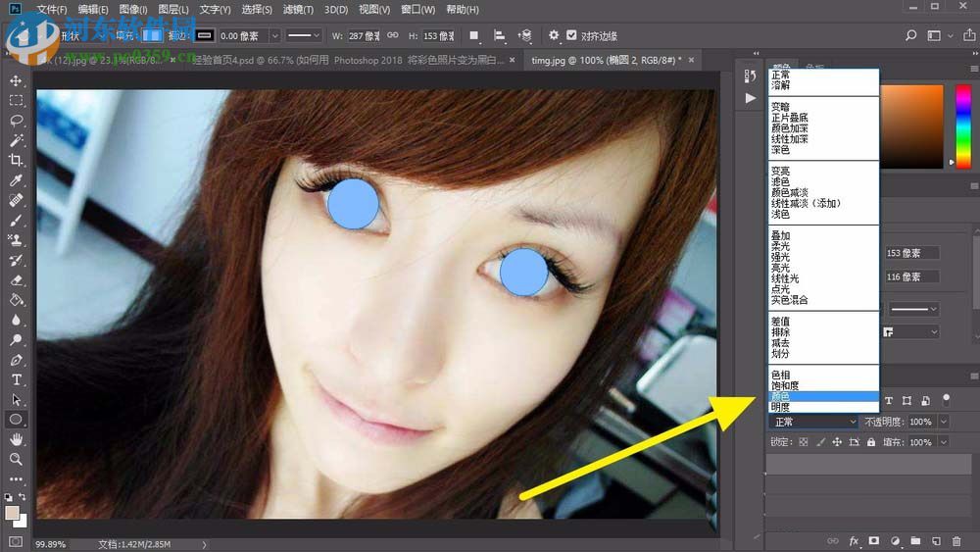Select the Magic Wand tool
The width and height of the screenshot is (980, 552).
coord(16,140)
